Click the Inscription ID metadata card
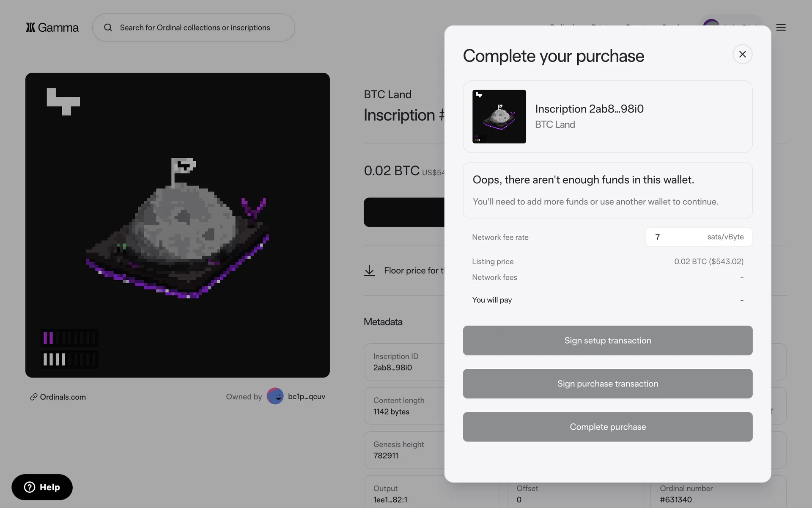812x508 pixels. point(404,362)
